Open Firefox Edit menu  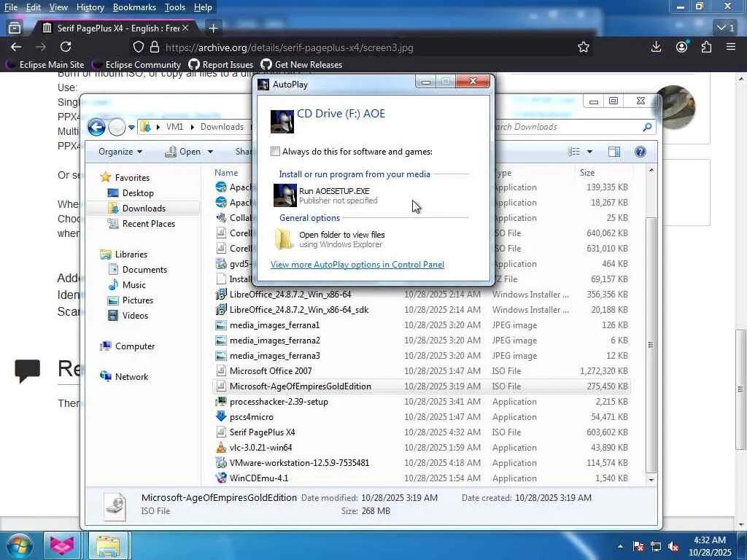coord(33,7)
